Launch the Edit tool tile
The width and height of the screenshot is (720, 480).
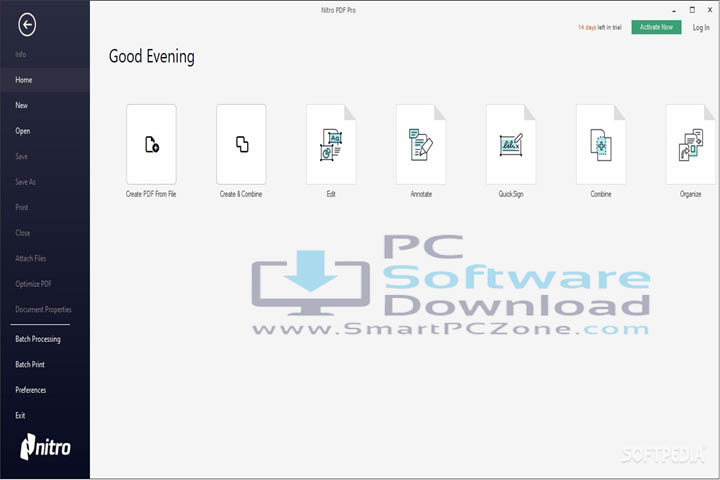(331, 144)
